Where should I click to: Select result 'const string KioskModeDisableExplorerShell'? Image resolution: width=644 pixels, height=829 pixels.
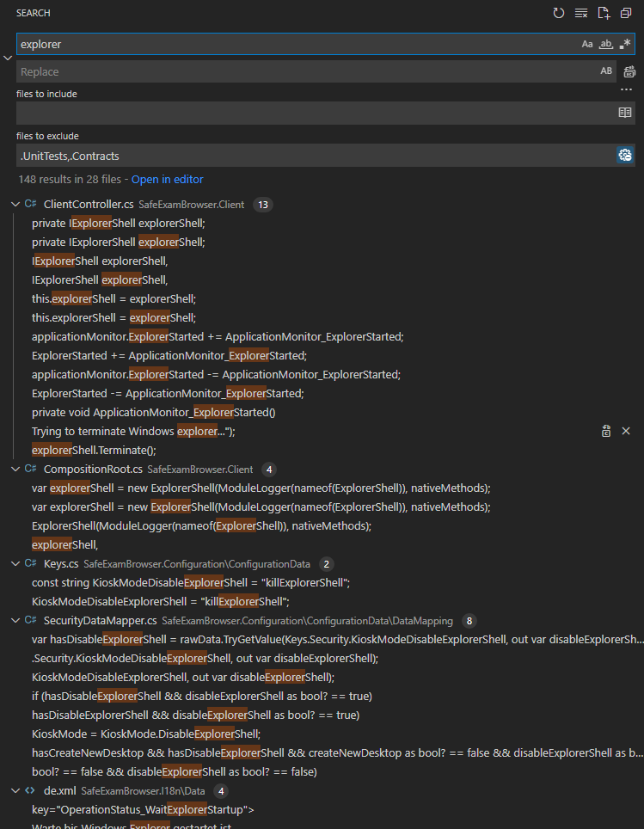point(191,583)
